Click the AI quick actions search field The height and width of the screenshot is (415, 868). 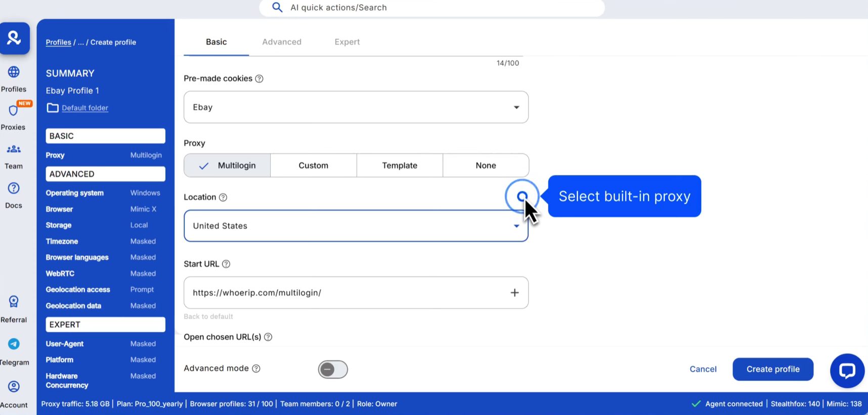[431, 8]
